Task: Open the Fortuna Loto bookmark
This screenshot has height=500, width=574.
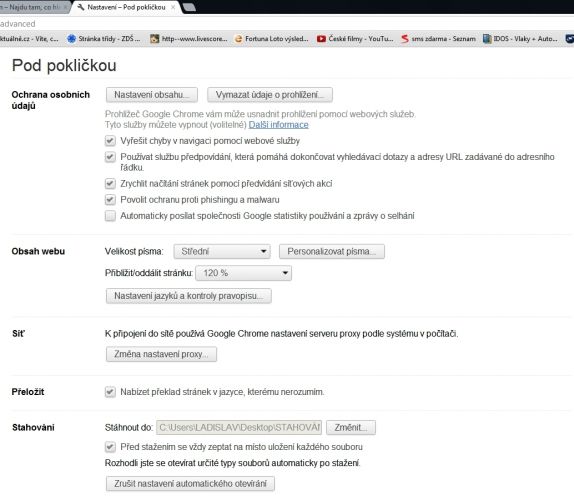Action: click(271, 39)
